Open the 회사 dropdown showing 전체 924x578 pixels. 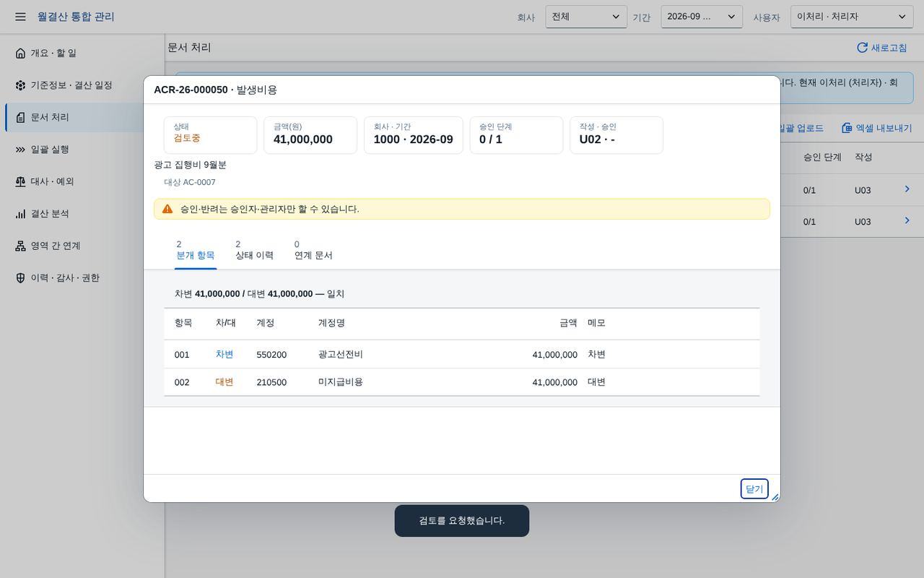pos(586,17)
